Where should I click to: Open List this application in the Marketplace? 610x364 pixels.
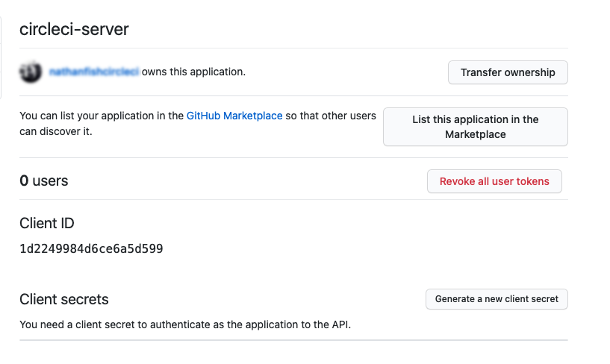tap(476, 127)
